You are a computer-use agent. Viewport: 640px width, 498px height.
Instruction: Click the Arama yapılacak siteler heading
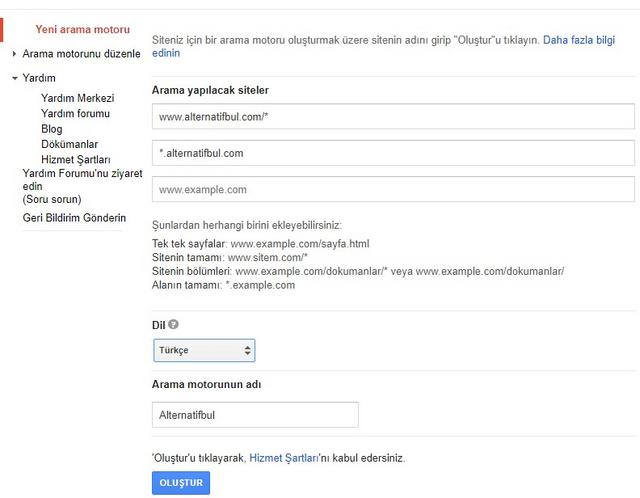210,90
